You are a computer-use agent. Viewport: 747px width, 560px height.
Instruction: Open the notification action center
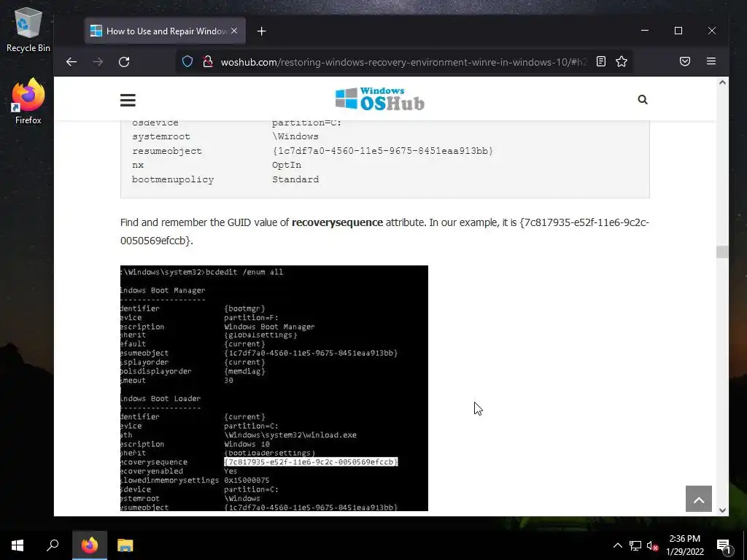723,545
